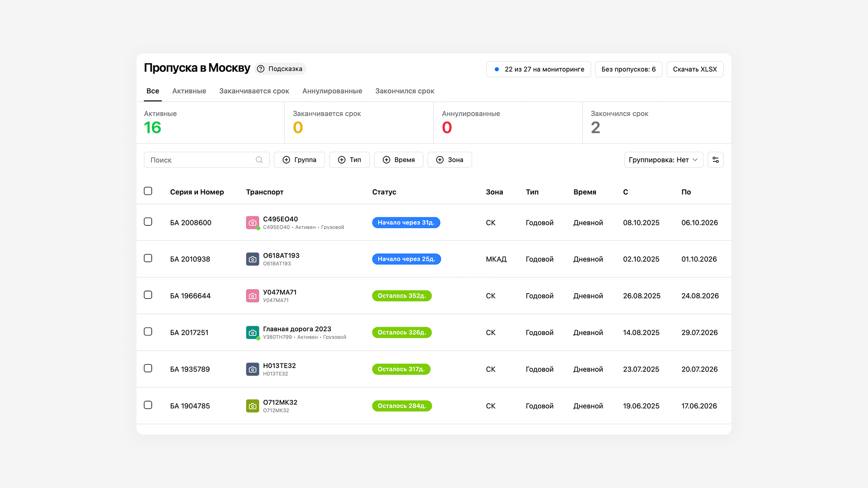Open the Аннулированные tab
This screenshot has width=868, height=488.
pos(332,91)
